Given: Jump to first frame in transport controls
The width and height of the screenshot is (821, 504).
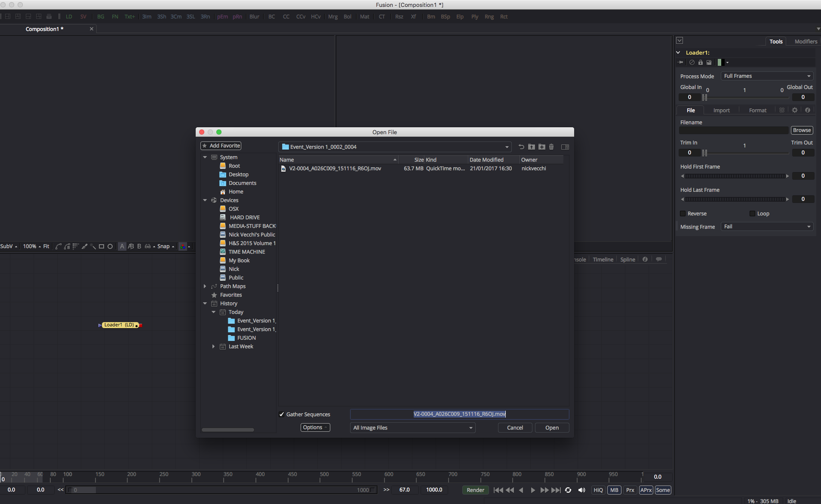Looking at the screenshot, I should (498, 490).
